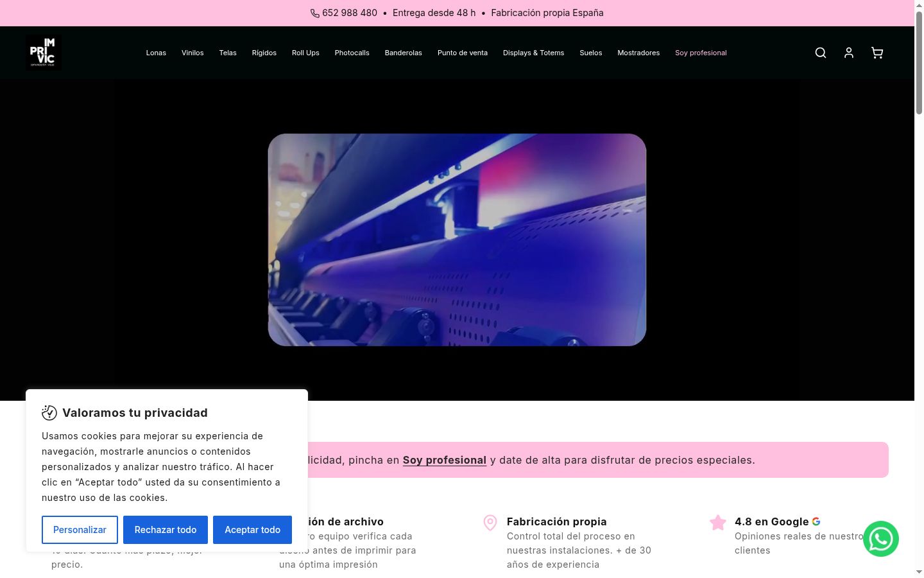
Task: Open the Displays & Totems menu
Action: click(x=534, y=53)
